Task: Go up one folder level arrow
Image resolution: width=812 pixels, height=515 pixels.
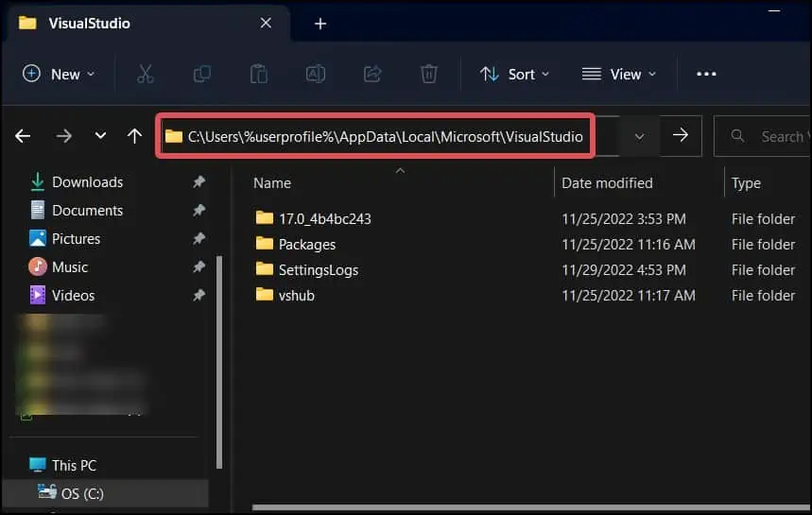Action: point(134,136)
